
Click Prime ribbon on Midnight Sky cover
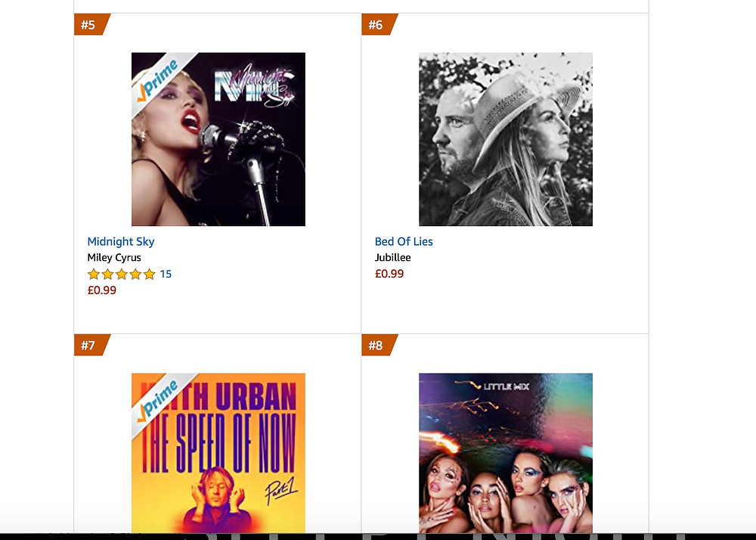click(x=158, y=80)
